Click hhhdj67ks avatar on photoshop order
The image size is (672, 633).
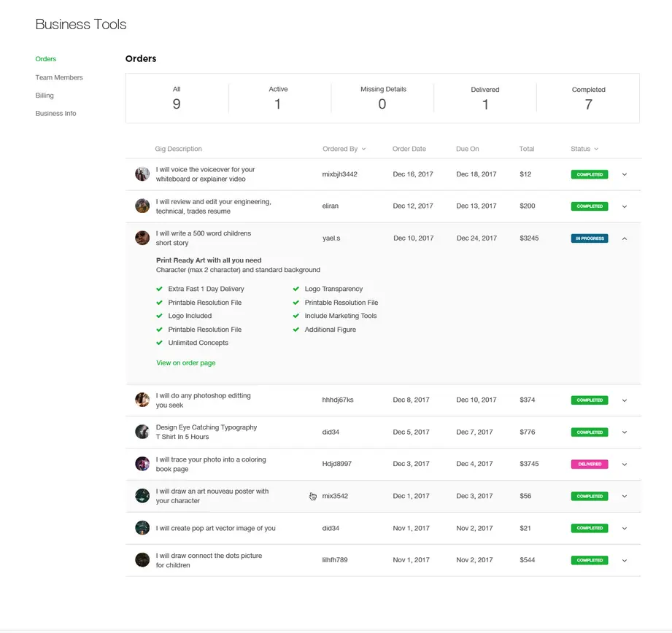pyautogui.click(x=142, y=400)
